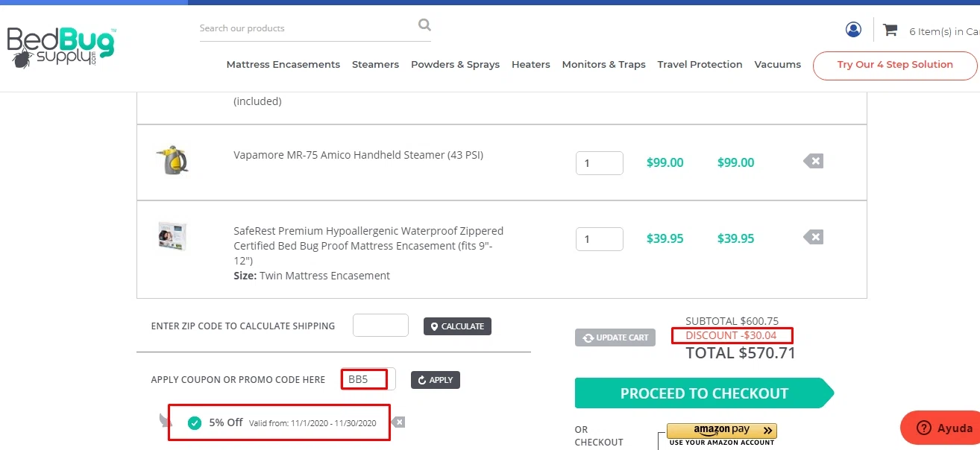Open Vapamore MR-75 Amico Handheld Steamer link
Viewport: 980px width, 450px height.
(358, 155)
